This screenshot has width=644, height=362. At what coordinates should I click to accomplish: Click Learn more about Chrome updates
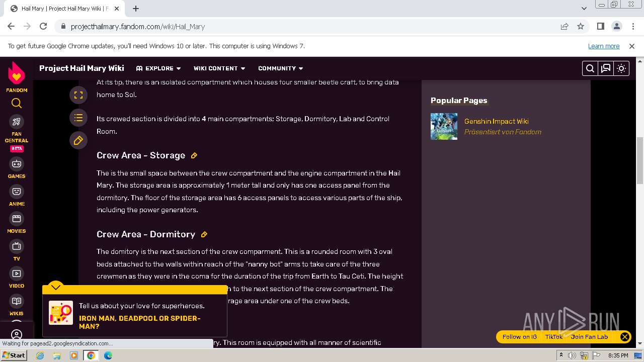(604, 46)
